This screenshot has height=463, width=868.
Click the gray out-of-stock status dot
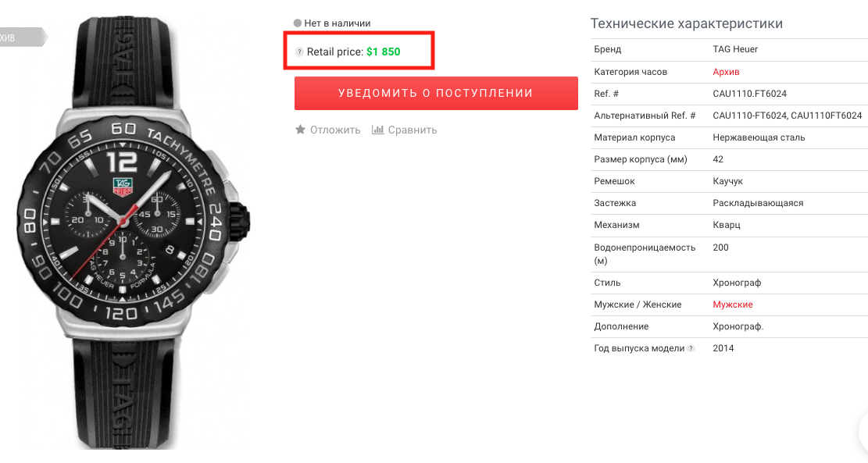[297, 23]
